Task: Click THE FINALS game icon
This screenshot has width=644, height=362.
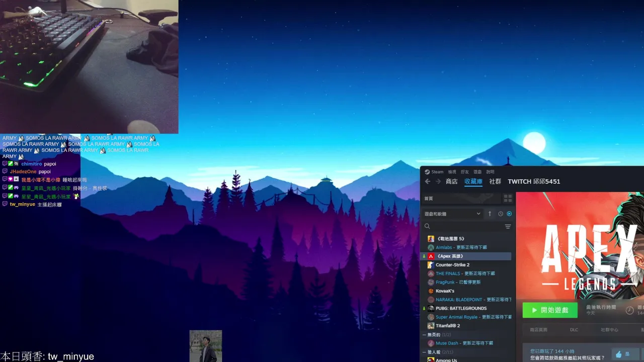Action: pyautogui.click(x=431, y=274)
